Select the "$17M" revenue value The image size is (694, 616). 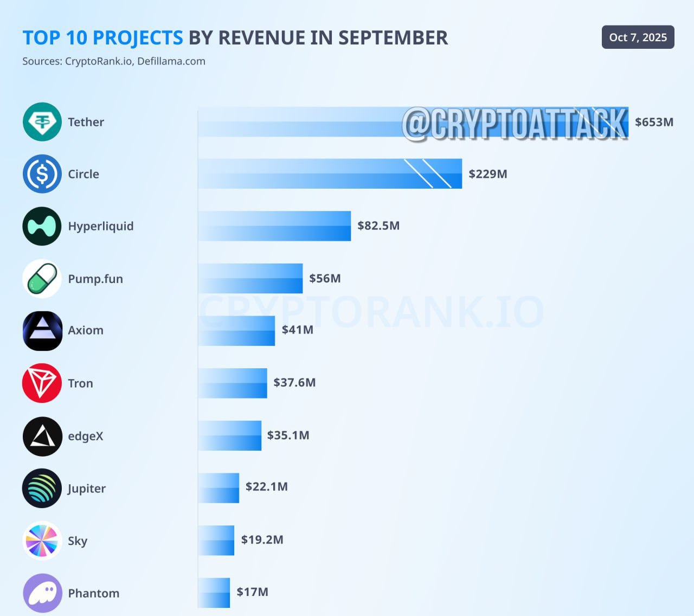tap(253, 592)
